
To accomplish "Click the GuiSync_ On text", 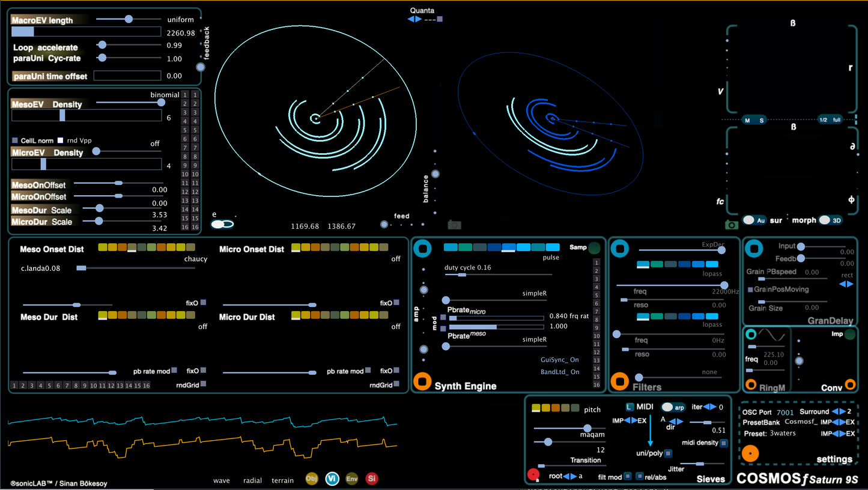I will pos(560,360).
